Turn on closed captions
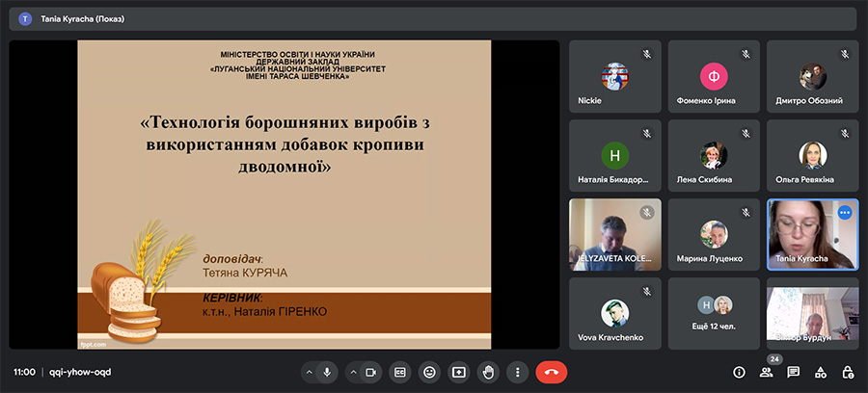The height and width of the screenshot is (393, 868). point(400,372)
